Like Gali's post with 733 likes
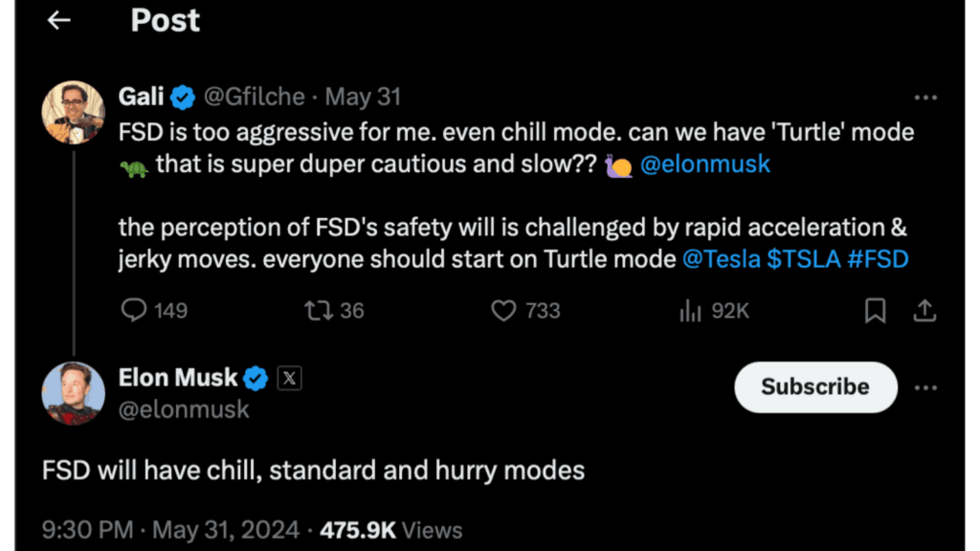Viewport: 980px width, 551px height. 503,311
